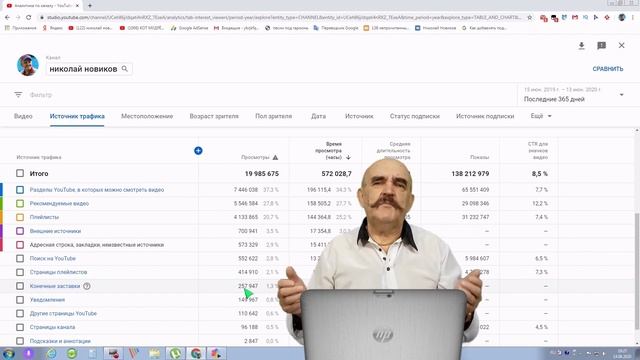Reload the page in Chrome
This screenshot has height=360, width=640.
(x=28, y=18)
